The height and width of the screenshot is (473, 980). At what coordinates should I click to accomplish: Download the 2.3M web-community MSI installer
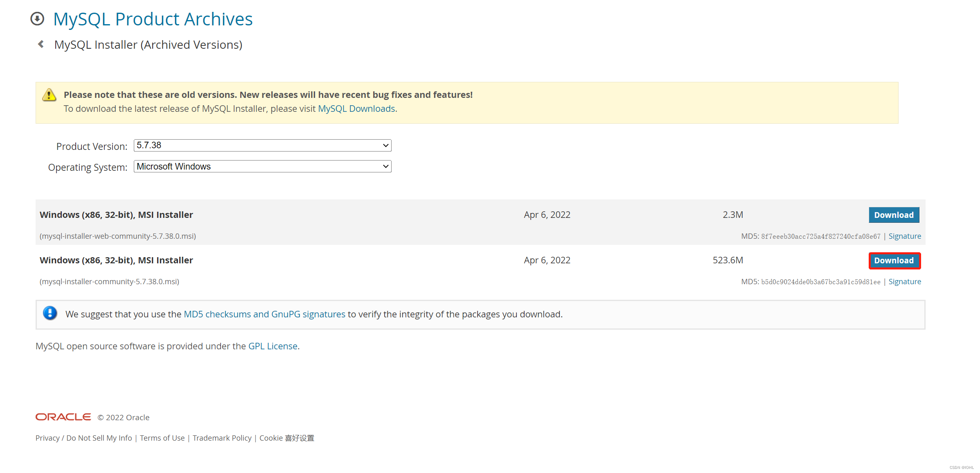click(894, 215)
